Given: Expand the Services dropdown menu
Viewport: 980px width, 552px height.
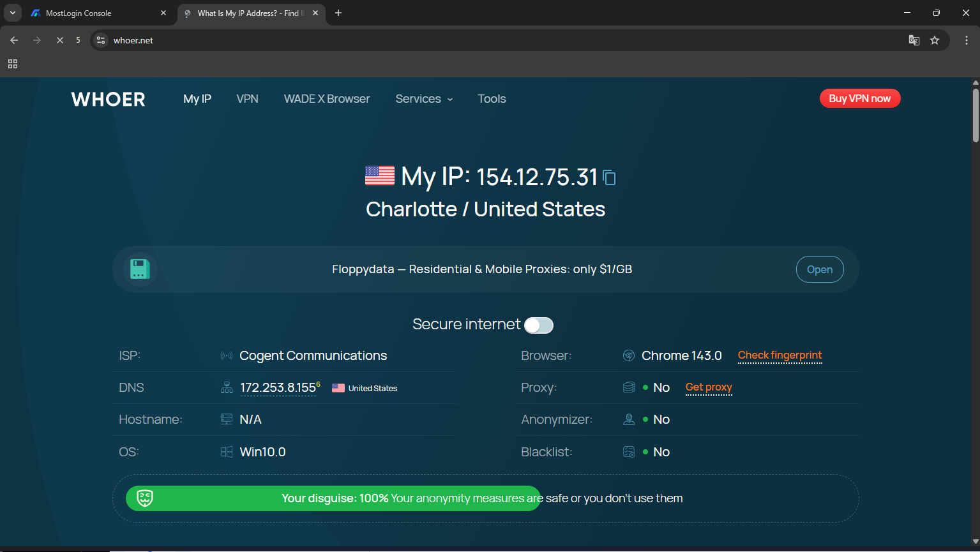Looking at the screenshot, I should coord(423,98).
